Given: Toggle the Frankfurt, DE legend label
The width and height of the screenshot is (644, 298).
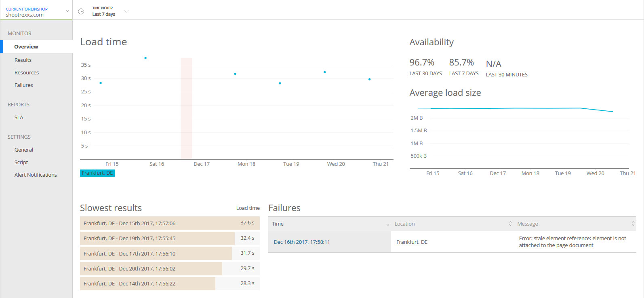Looking at the screenshot, I should [x=97, y=173].
